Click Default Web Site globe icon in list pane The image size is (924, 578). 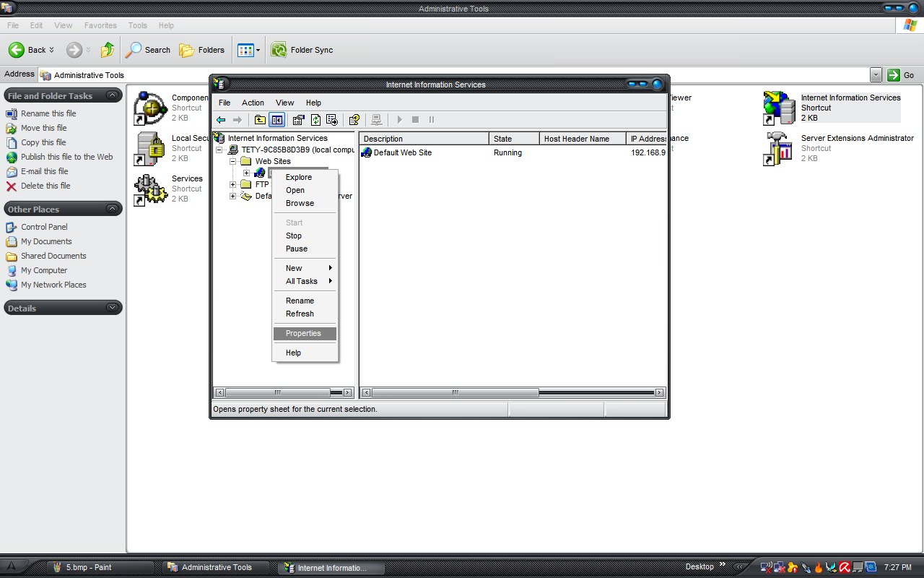tap(367, 152)
